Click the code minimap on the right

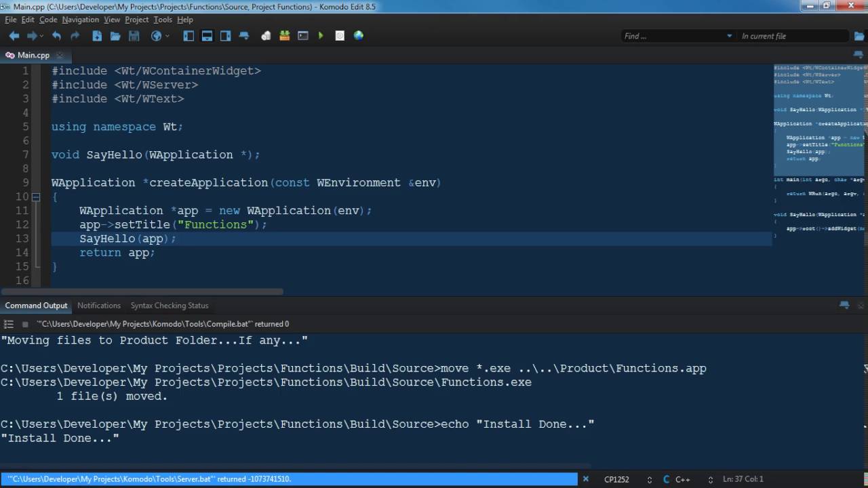pyautogui.click(x=819, y=152)
